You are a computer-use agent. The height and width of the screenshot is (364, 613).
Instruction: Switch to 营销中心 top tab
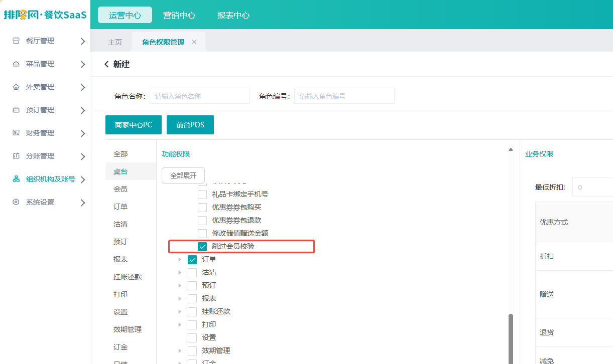pos(179,15)
